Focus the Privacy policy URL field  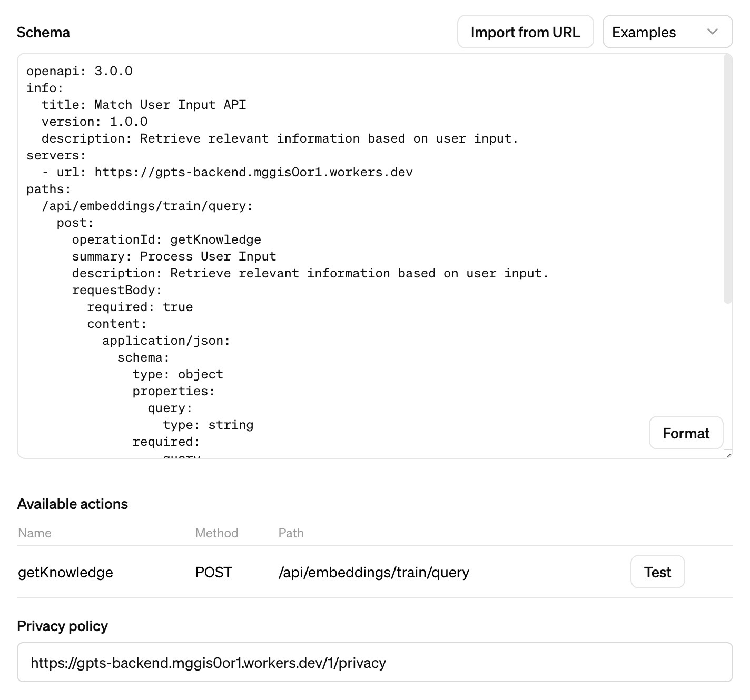coord(374,663)
